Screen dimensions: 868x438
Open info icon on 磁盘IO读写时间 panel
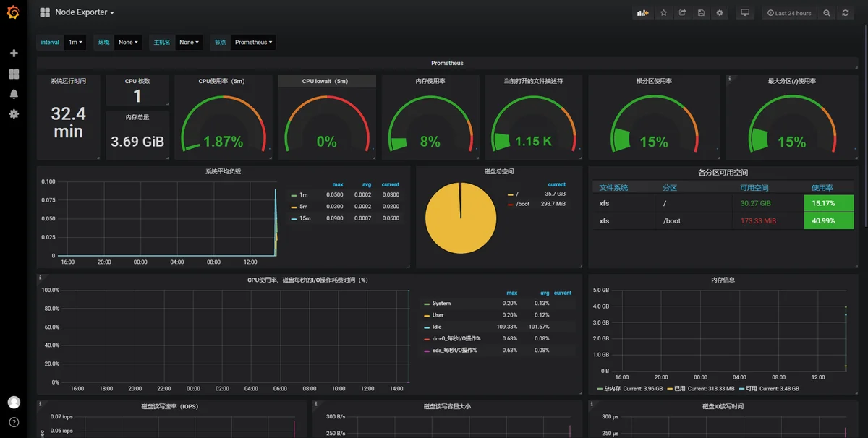point(592,404)
